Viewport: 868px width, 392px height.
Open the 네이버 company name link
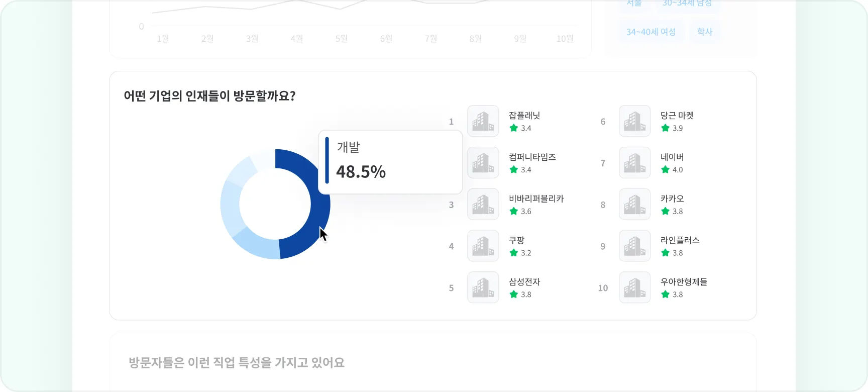(x=672, y=157)
